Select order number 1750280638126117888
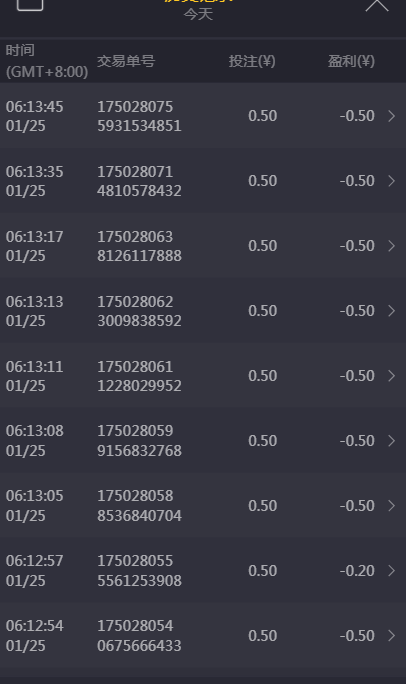The image size is (406, 684). click(x=139, y=246)
